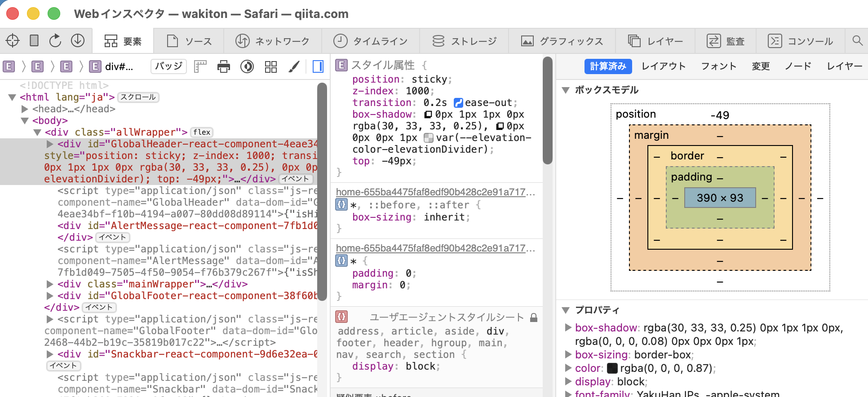Collapse the プロパティ section
The height and width of the screenshot is (397, 868).
pyautogui.click(x=566, y=310)
